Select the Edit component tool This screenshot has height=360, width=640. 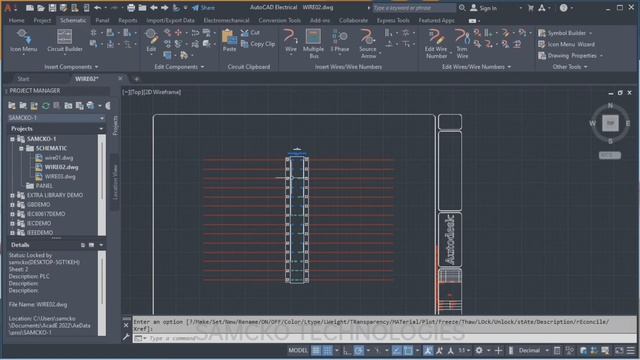pyautogui.click(x=151, y=41)
